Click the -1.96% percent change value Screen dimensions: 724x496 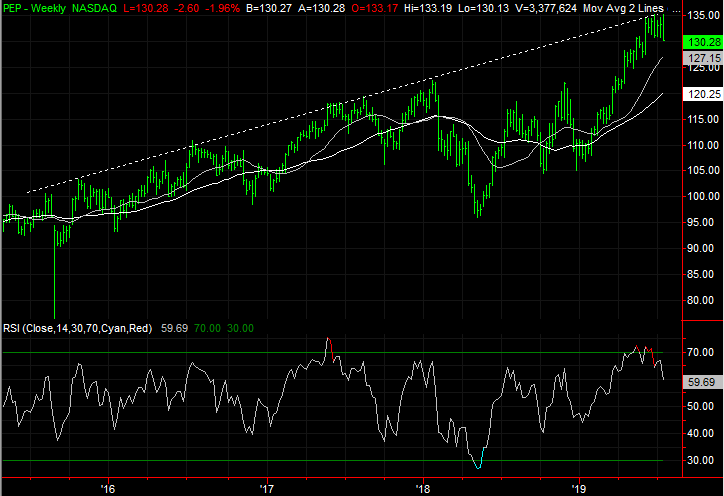pos(223,8)
